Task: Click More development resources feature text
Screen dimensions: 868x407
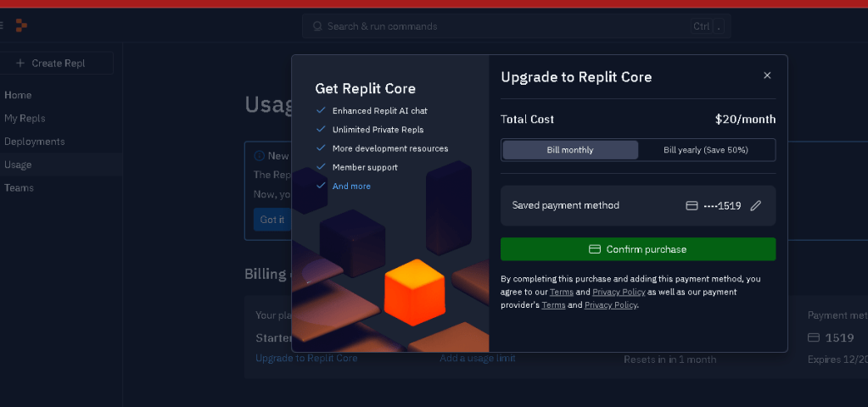Action: point(390,148)
